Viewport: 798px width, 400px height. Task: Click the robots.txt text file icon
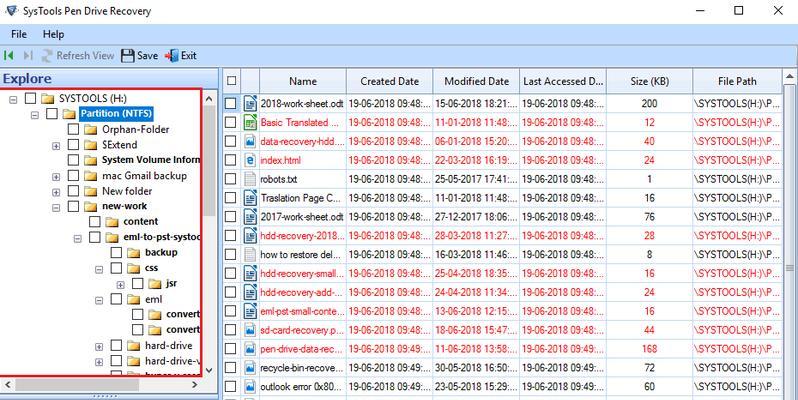point(250,179)
